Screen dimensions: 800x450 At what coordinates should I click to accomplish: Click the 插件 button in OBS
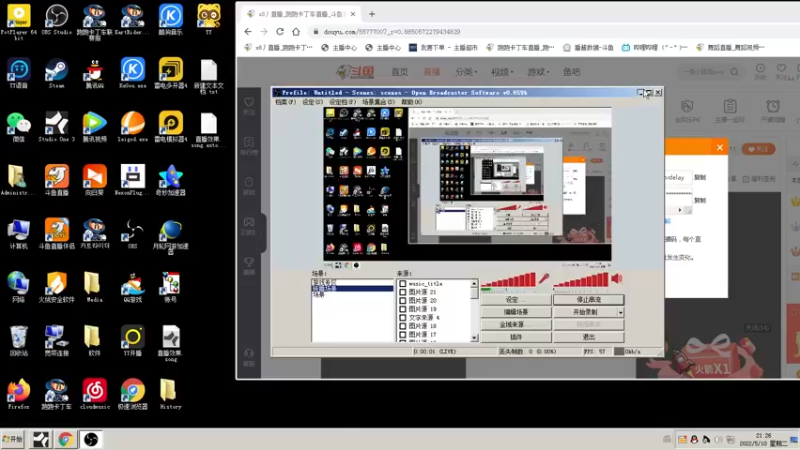coord(516,337)
